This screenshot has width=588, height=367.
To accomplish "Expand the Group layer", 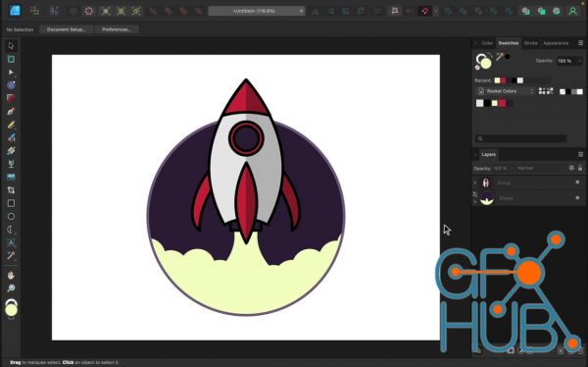I will pos(475,183).
